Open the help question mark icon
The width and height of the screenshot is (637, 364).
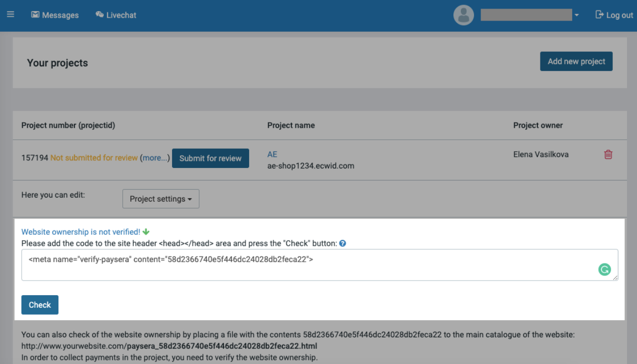click(x=343, y=243)
